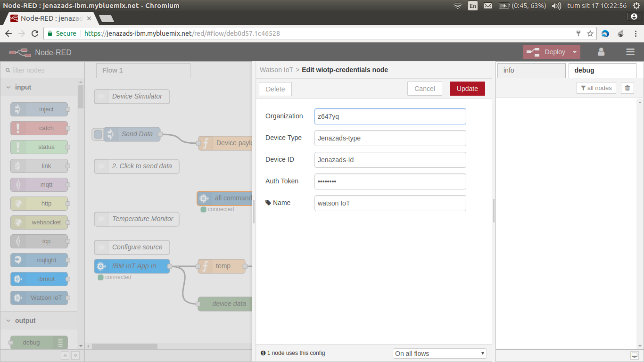
Task: Open the user account icon
Action: tap(601, 52)
